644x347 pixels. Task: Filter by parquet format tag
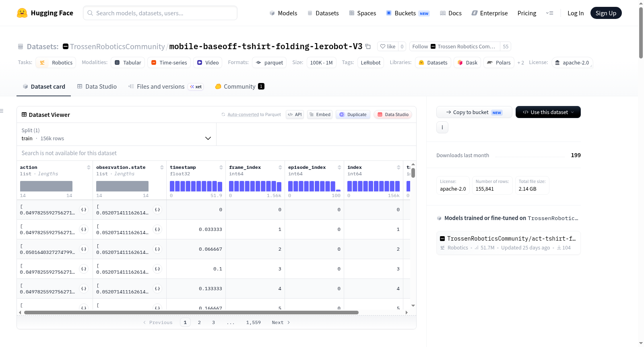[x=269, y=62]
